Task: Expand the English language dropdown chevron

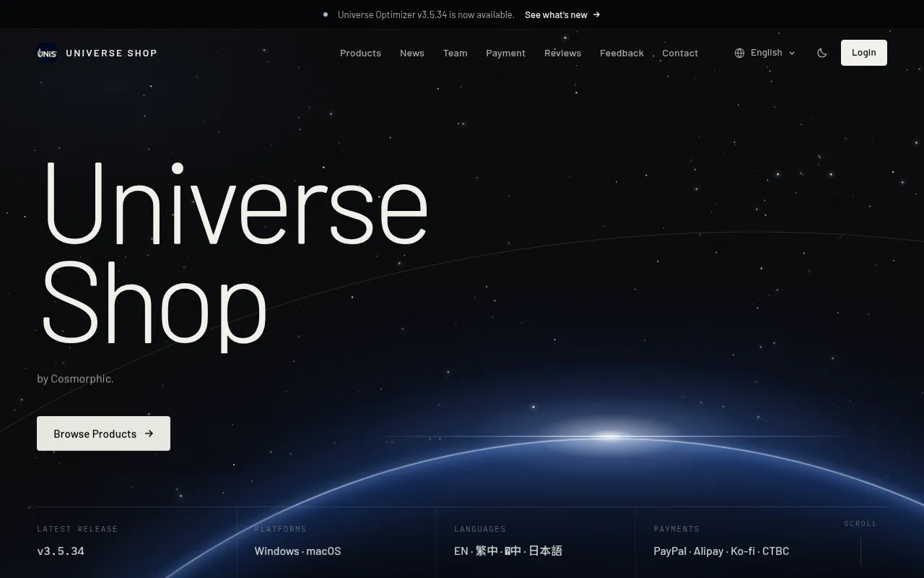Action: [792, 53]
